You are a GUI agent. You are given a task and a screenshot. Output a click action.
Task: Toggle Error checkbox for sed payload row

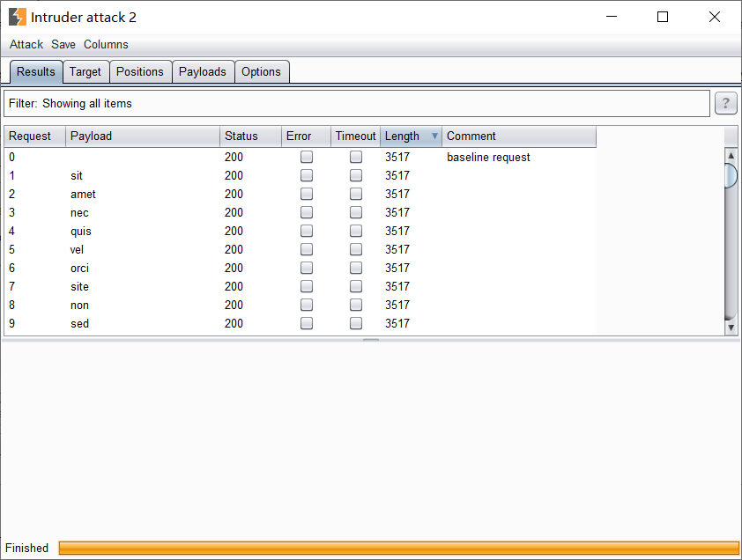tap(307, 323)
